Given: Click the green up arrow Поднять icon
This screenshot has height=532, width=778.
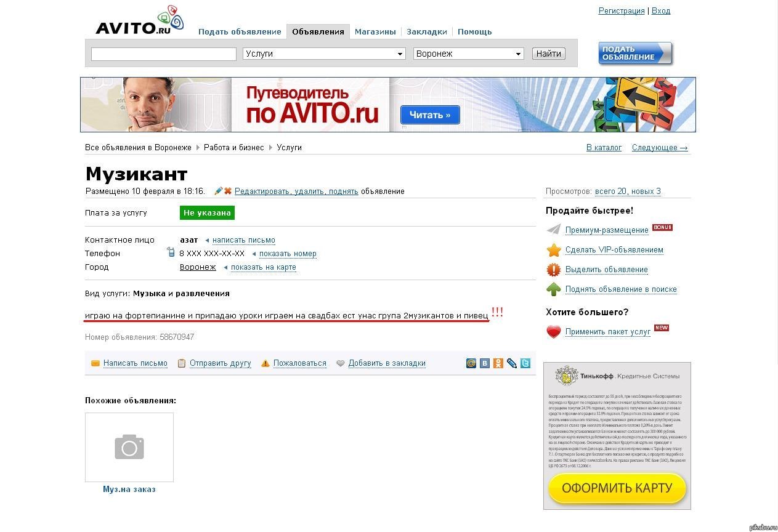Looking at the screenshot, I should pyautogui.click(x=554, y=289).
